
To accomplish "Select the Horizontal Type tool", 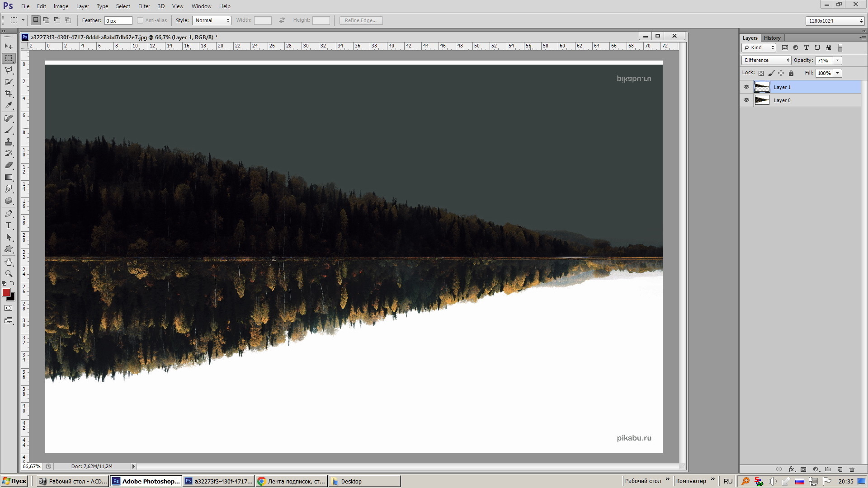I will (x=9, y=225).
